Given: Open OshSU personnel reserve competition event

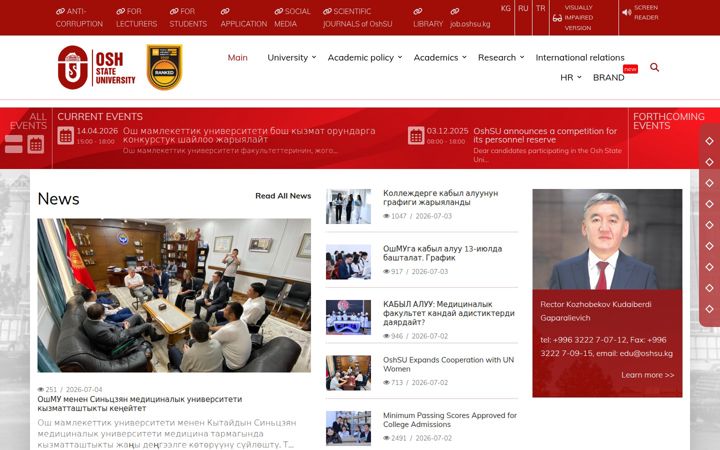Looking at the screenshot, I should click(x=545, y=135).
